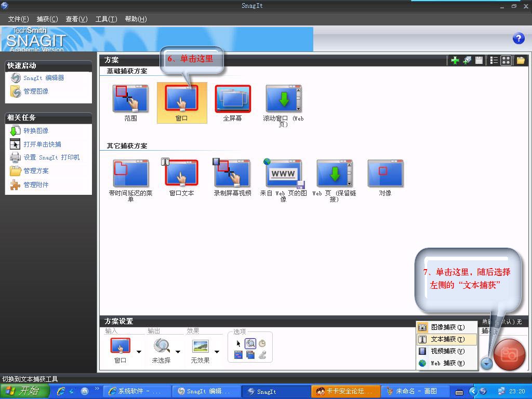Save the profile using the floppy disk icon
This screenshot has width=532, height=399.
479,60
